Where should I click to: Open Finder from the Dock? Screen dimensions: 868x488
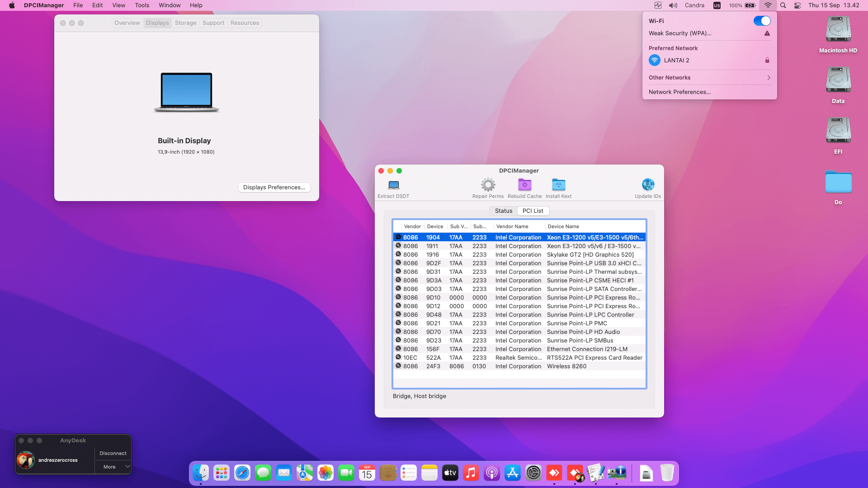[x=201, y=473]
